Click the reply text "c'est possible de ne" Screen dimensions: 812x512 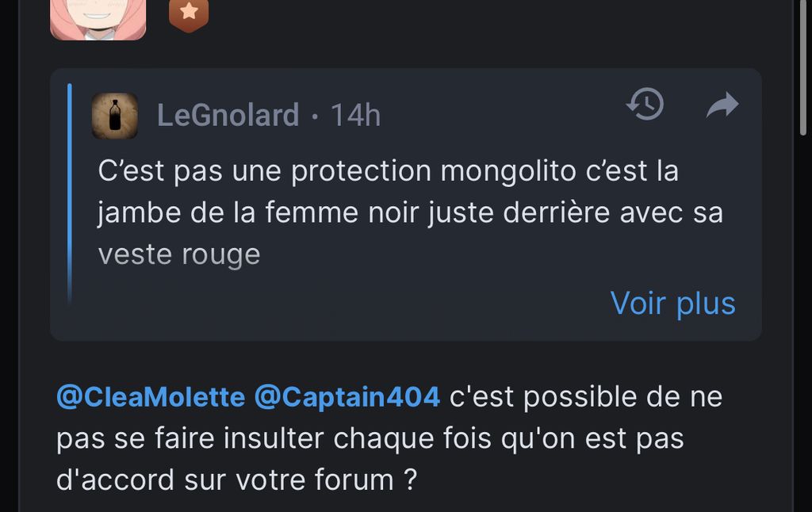coord(586,396)
